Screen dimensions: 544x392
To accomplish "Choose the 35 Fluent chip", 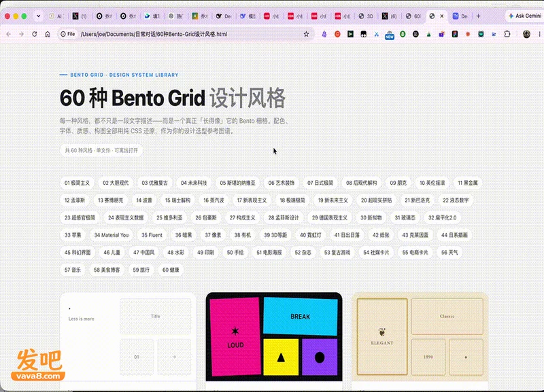I will click(152, 234).
